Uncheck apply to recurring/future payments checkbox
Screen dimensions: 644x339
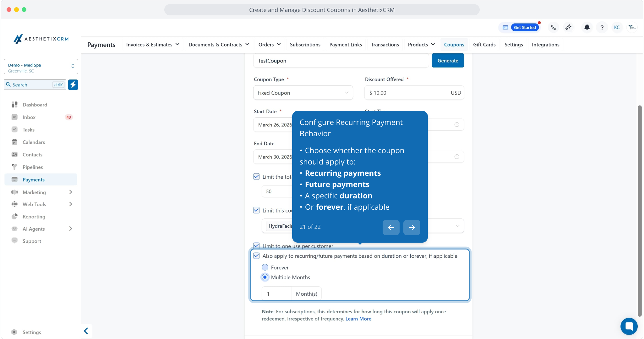[x=257, y=256]
